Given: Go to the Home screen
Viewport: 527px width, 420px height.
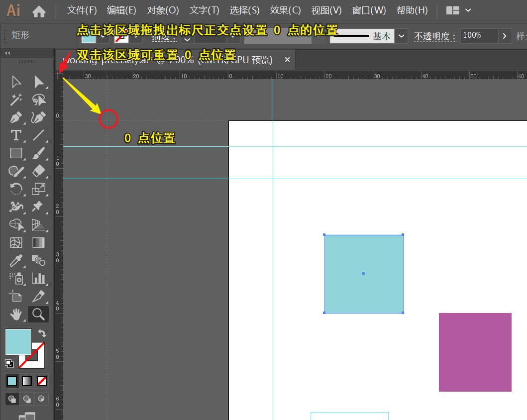Looking at the screenshot, I should (x=39, y=10).
